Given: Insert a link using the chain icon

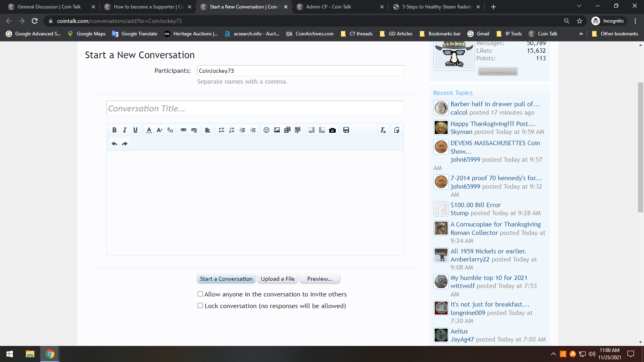Looking at the screenshot, I should point(184,130).
